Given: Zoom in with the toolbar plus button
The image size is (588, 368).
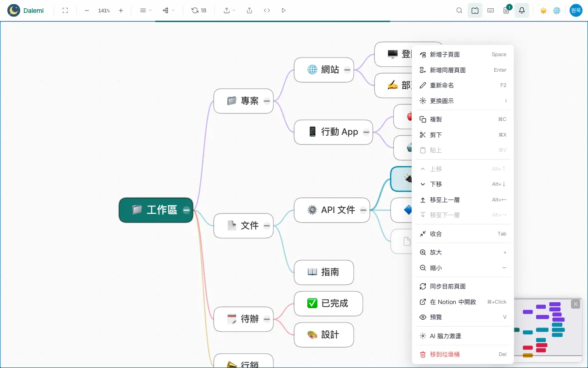Looking at the screenshot, I should (x=121, y=10).
